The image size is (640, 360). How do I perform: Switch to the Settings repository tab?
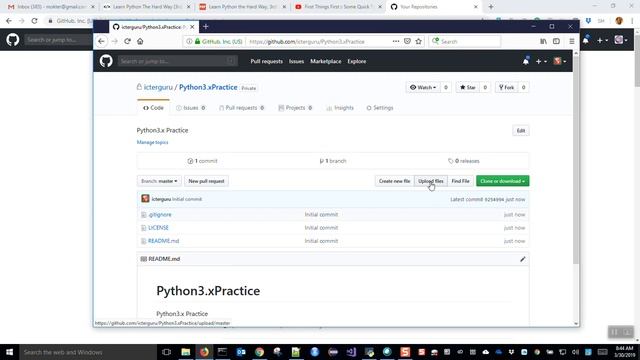tap(380, 108)
